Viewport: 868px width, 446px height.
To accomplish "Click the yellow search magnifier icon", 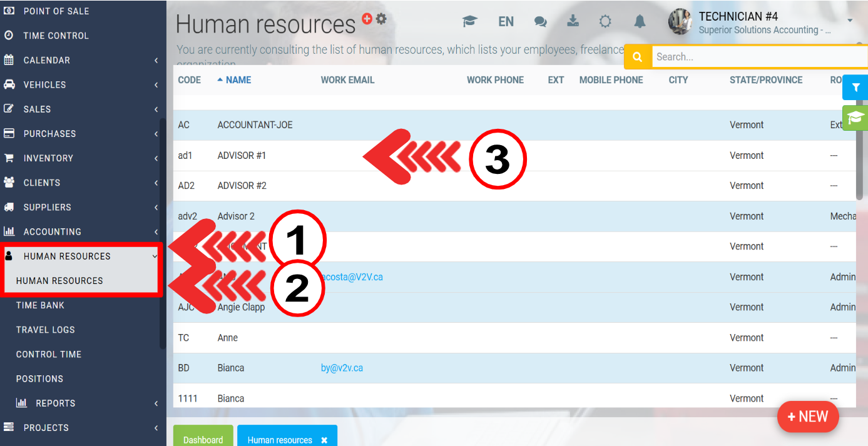I will (638, 57).
